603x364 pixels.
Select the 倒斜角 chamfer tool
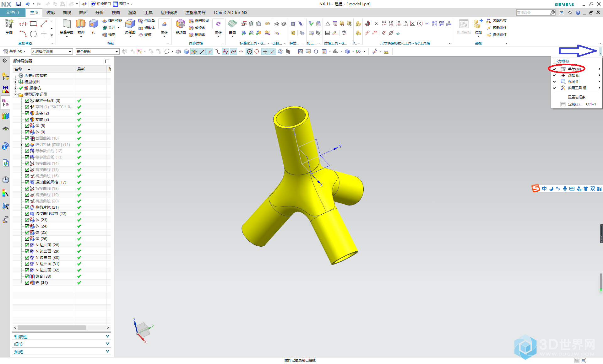147,21
